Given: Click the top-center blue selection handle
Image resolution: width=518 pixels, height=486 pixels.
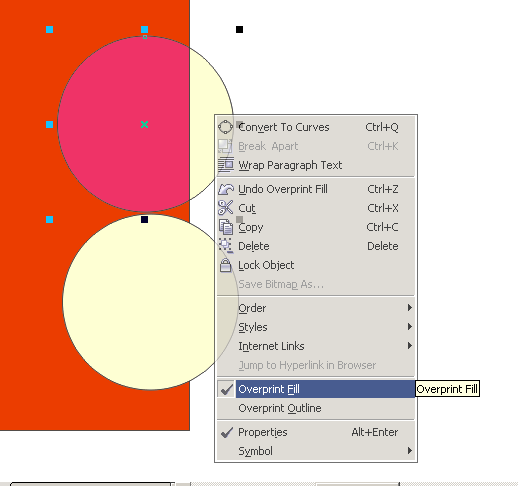Looking at the screenshot, I should pos(144,30).
